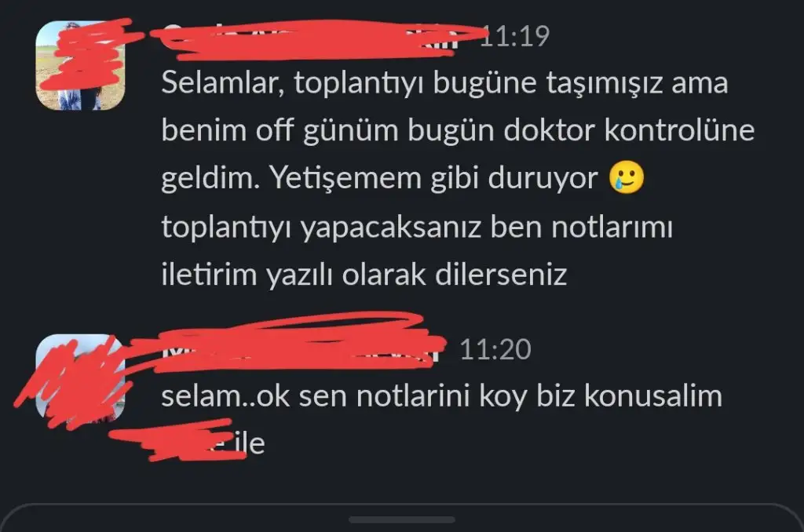The image size is (804, 532).
Task: Click the word 'ile' in the reply
Action: (x=250, y=443)
